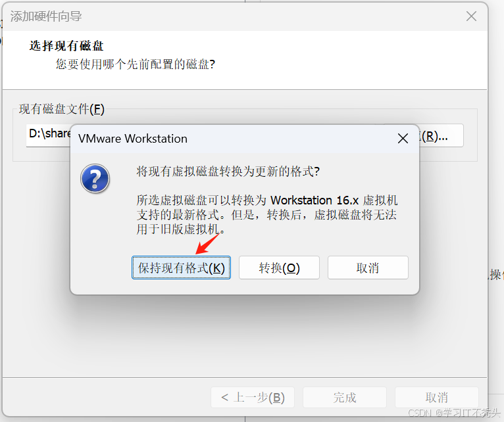Go back with < 上一步(B)

[x=253, y=397]
